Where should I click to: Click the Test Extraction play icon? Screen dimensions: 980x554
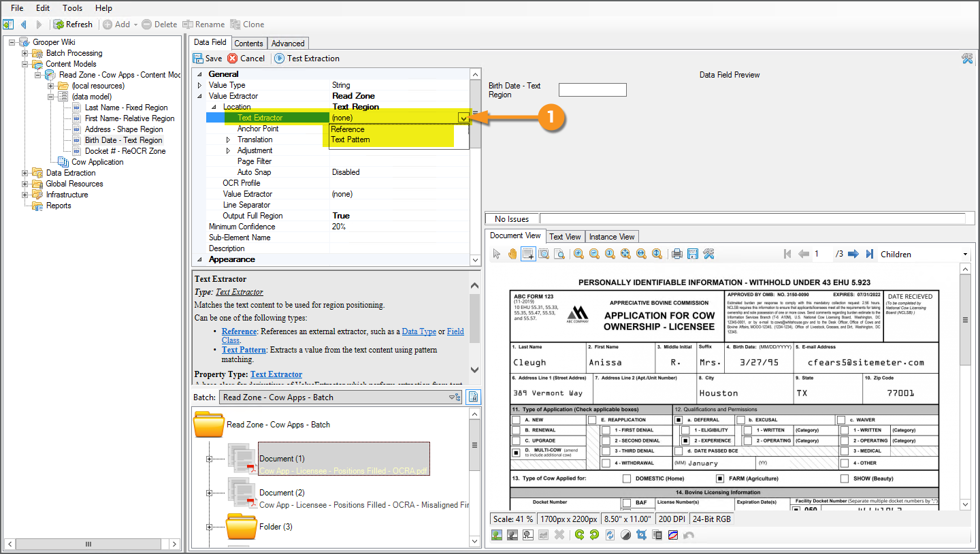[x=279, y=59]
